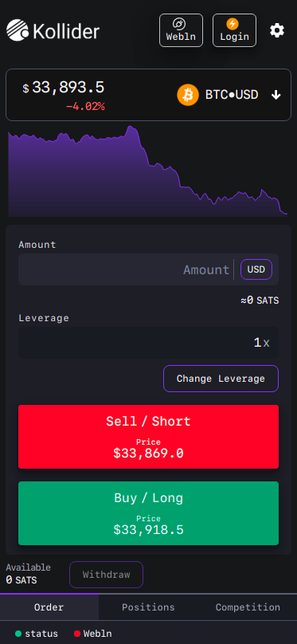Image resolution: width=297 pixels, height=644 pixels.
Task: Click the green Buy / Long button
Action: click(x=148, y=513)
